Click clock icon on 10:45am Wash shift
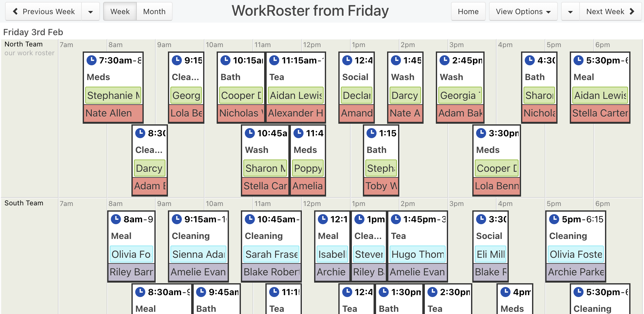Screen dimensions: 644x314 [250, 133]
